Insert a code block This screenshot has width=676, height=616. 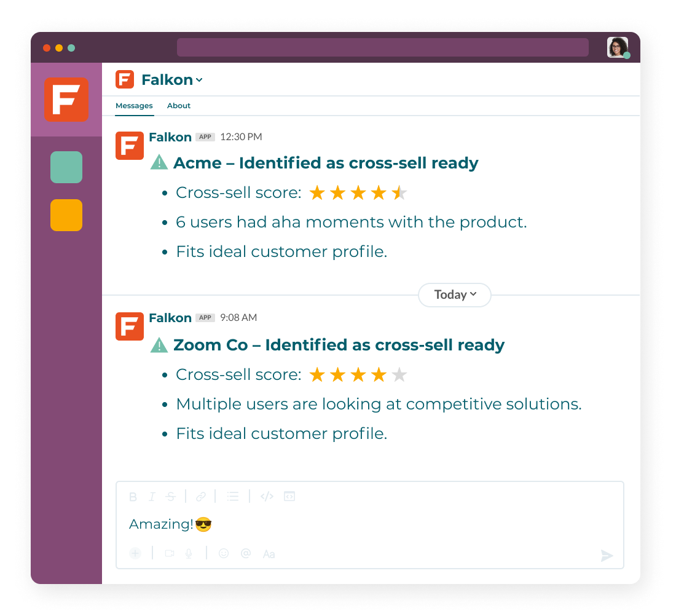(x=289, y=497)
